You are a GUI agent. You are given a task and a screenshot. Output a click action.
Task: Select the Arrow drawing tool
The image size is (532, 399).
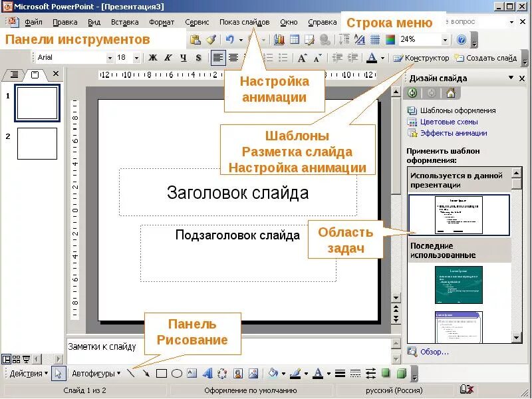pos(146,374)
